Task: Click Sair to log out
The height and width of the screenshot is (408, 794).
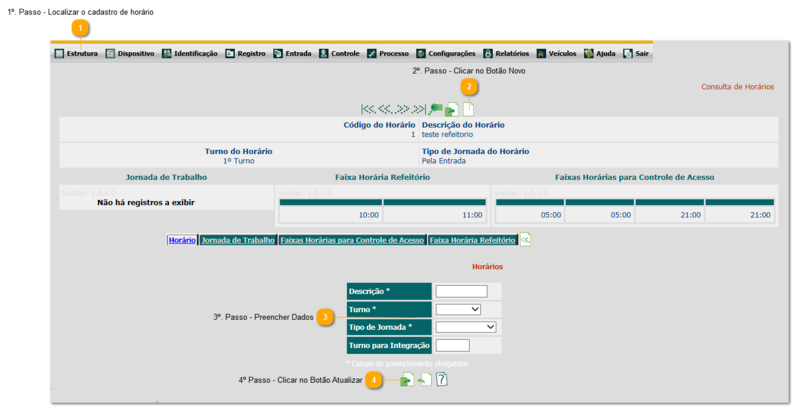Action: coord(636,53)
